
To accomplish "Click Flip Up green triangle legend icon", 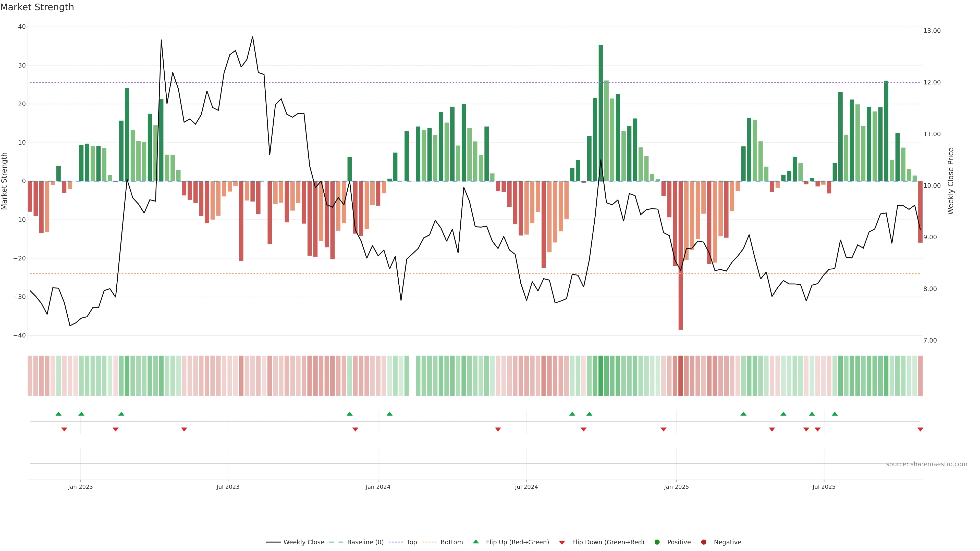I will (x=475, y=542).
